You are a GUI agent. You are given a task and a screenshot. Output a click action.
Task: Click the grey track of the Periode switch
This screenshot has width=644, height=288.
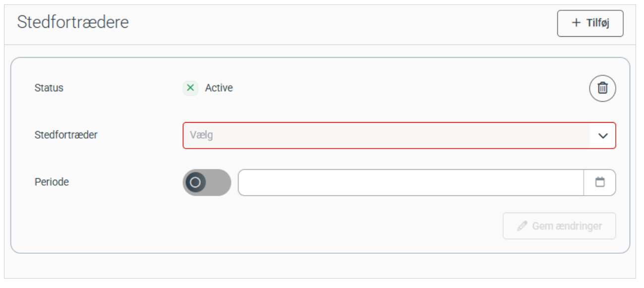click(220, 182)
